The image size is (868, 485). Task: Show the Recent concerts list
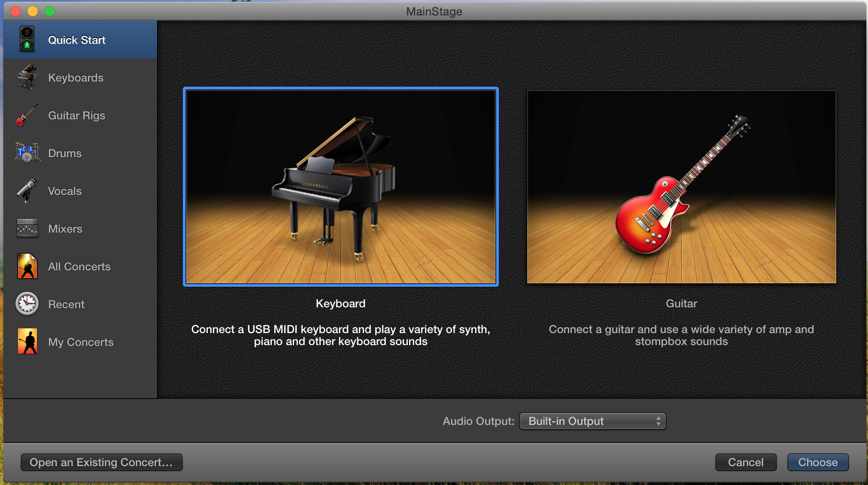[80, 304]
